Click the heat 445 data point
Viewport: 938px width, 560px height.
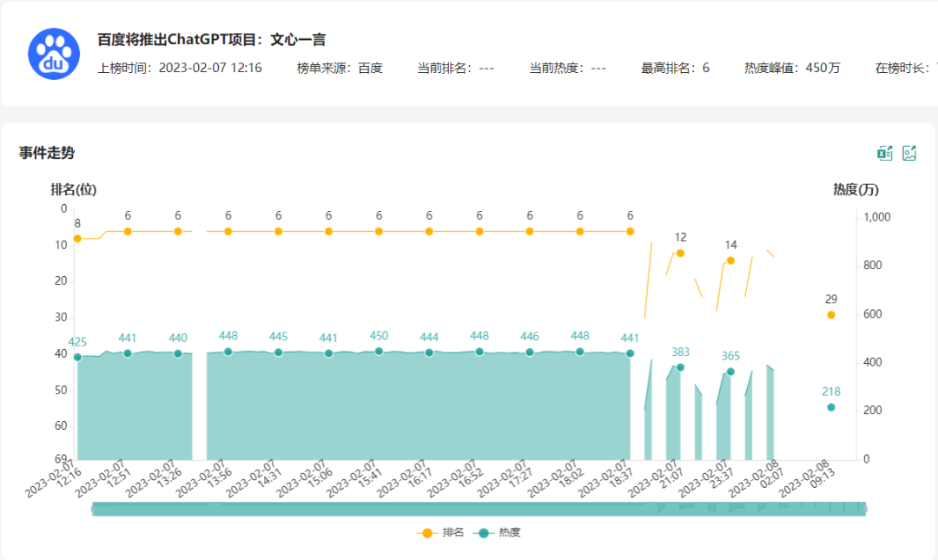[279, 352]
